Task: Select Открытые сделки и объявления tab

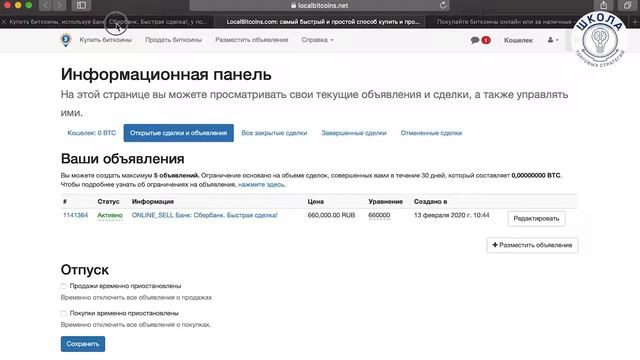Action: (178, 133)
